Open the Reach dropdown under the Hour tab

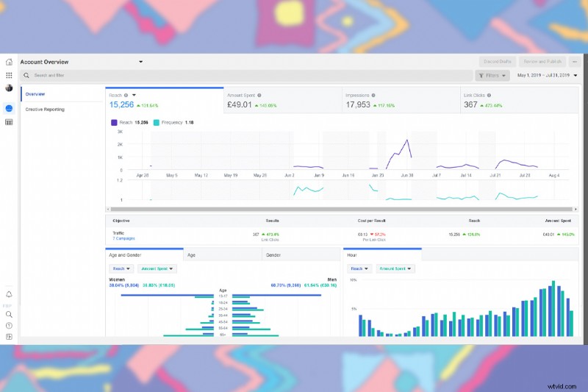tap(359, 268)
